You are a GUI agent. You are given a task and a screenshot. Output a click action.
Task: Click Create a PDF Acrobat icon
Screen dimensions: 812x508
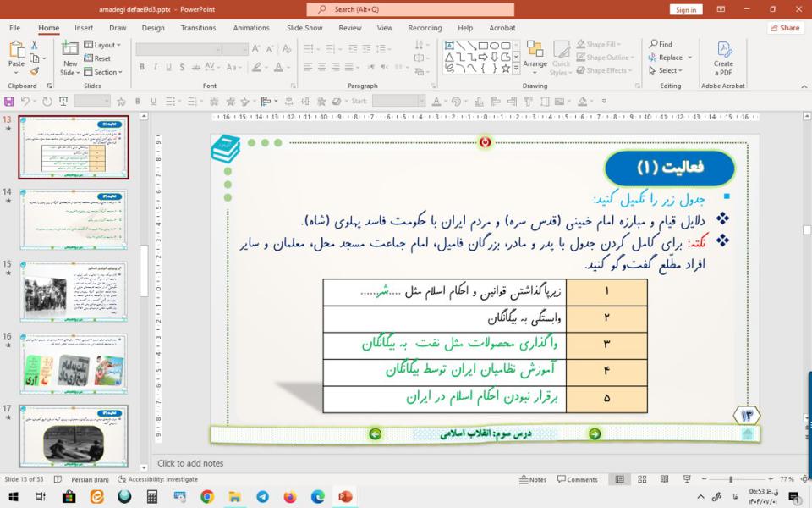pyautogui.click(x=723, y=58)
